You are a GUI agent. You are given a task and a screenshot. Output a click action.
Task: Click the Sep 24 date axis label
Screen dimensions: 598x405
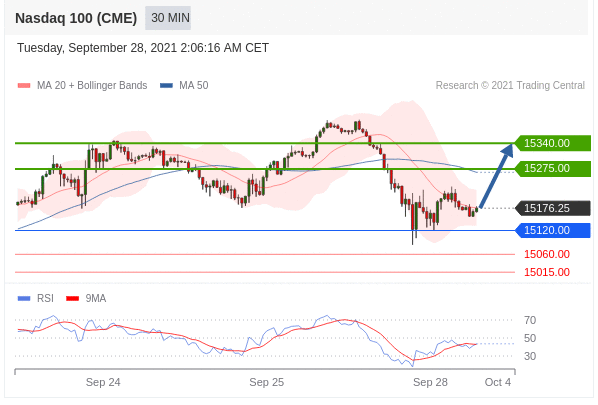103,382
